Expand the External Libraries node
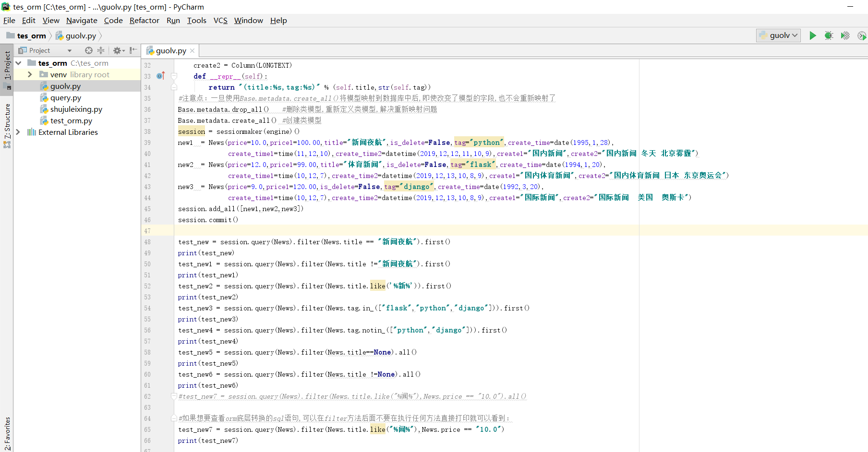Image resolution: width=868 pixels, height=452 pixels. 18,132
